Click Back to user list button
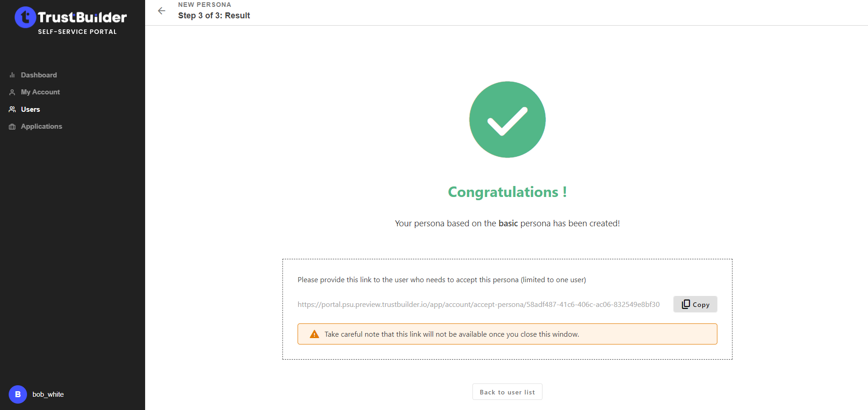 point(507,392)
